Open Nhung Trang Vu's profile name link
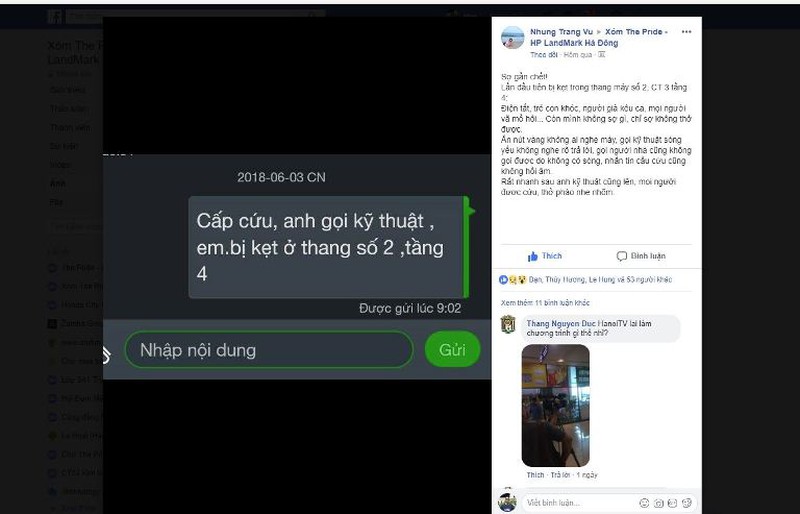800x514 pixels. (561, 32)
